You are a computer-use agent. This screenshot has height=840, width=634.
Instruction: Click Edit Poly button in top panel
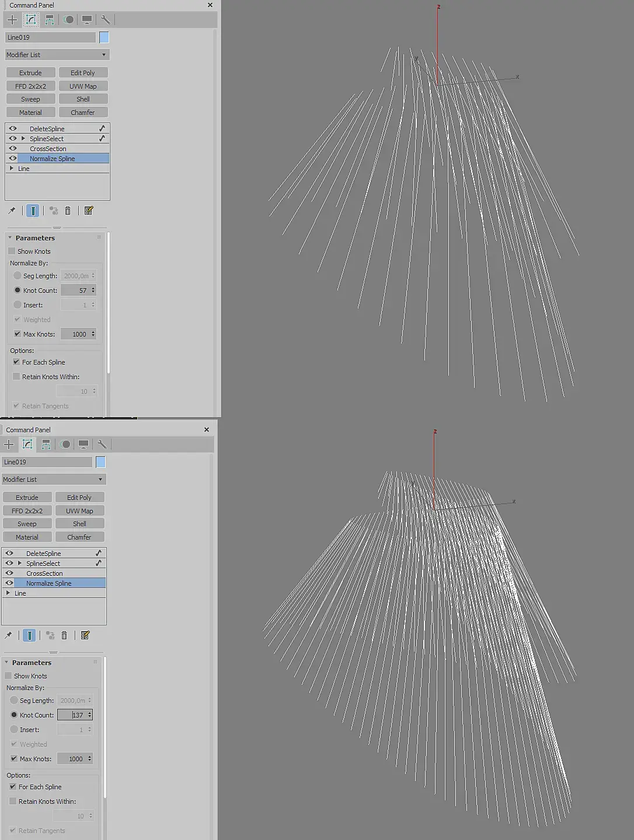click(x=82, y=73)
